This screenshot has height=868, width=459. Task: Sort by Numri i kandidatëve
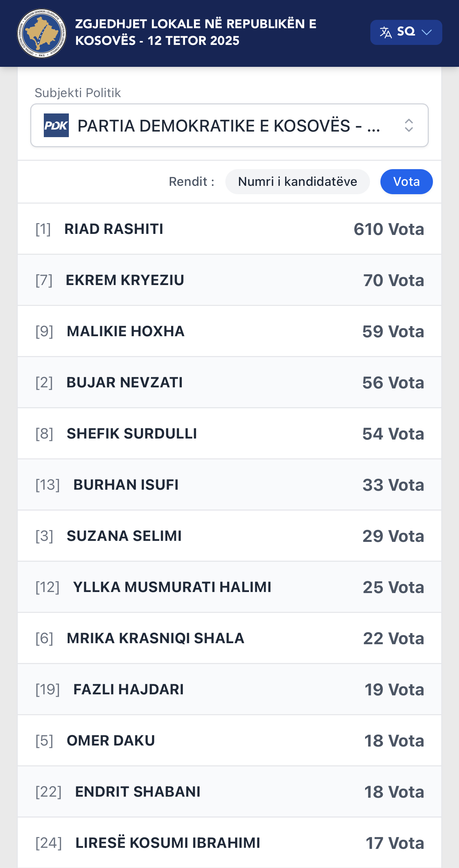[x=297, y=182]
